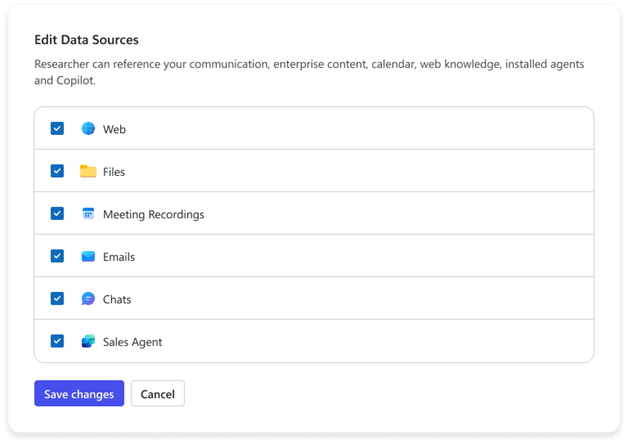
Task: Toggle the Meeting Recordings checkbox
Action: tap(58, 214)
